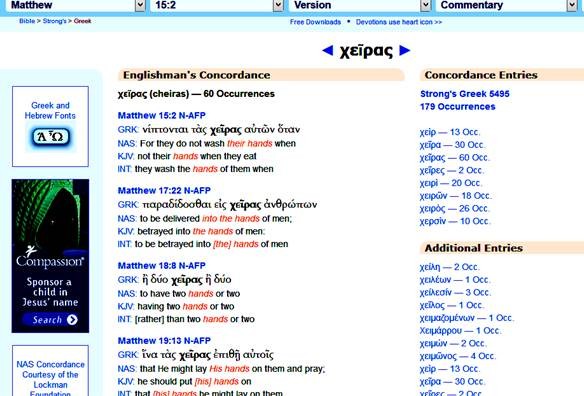Go to previous word with left blue arrow
The image size is (584, 396).
pyautogui.click(x=328, y=50)
